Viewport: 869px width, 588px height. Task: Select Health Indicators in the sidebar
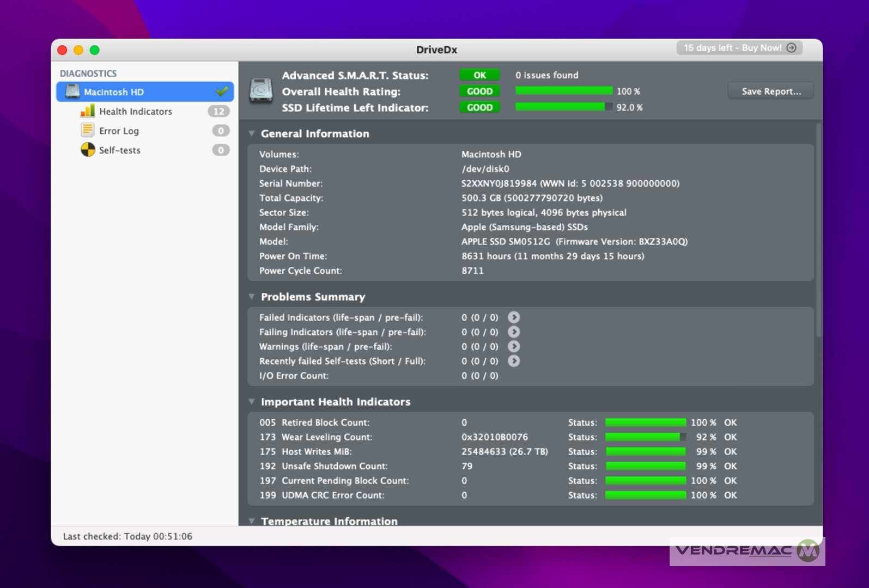136,112
